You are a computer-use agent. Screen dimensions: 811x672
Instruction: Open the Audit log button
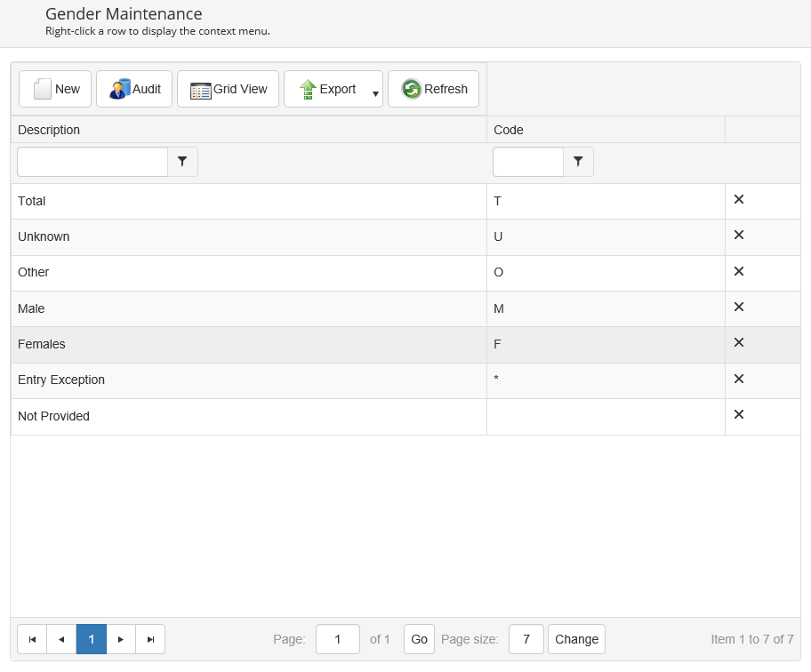pos(134,89)
